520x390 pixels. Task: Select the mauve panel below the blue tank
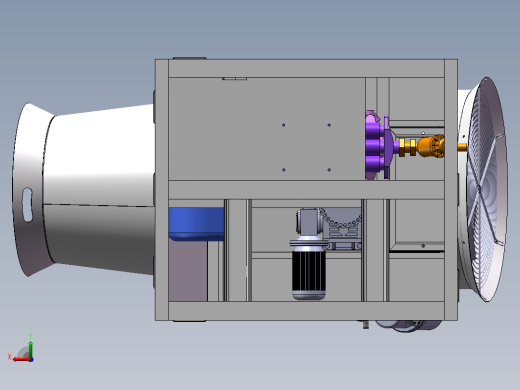[x=188, y=270]
